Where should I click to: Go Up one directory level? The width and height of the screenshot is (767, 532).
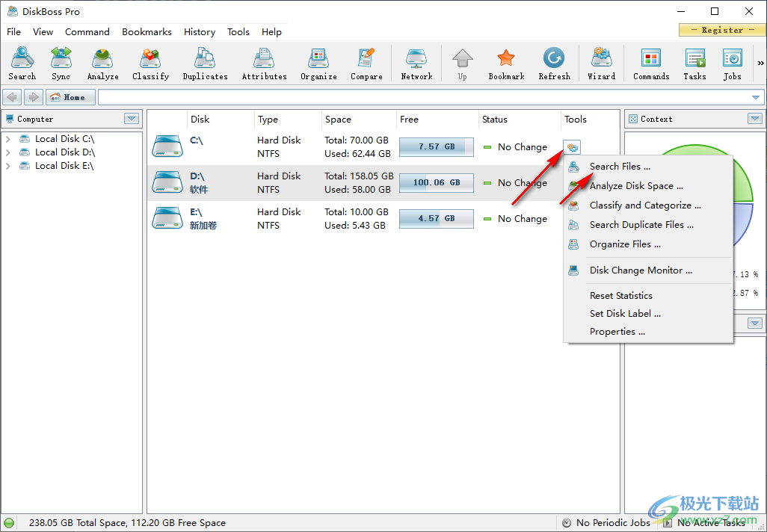pos(462,63)
